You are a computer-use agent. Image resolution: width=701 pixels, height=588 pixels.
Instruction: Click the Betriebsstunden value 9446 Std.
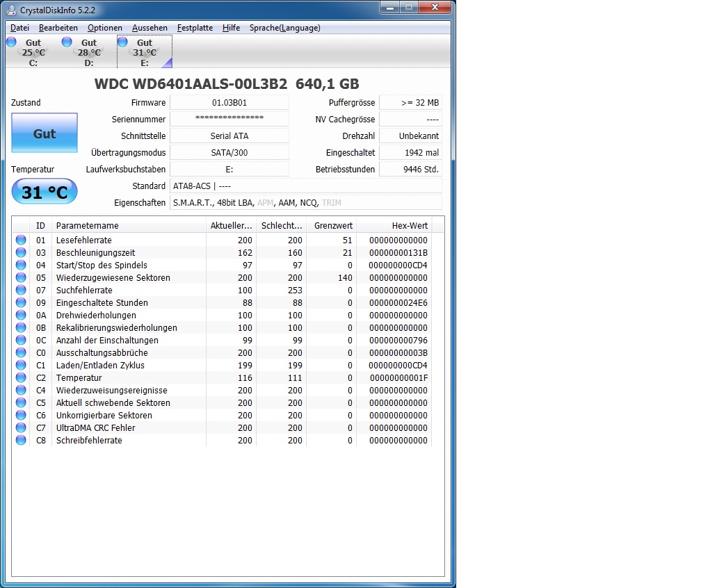pyautogui.click(x=410, y=170)
